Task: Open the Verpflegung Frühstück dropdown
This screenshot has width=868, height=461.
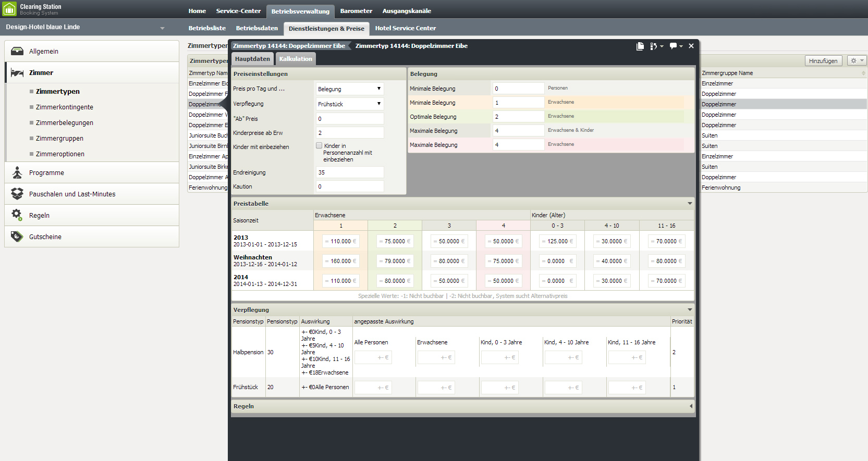Action: pos(350,104)
